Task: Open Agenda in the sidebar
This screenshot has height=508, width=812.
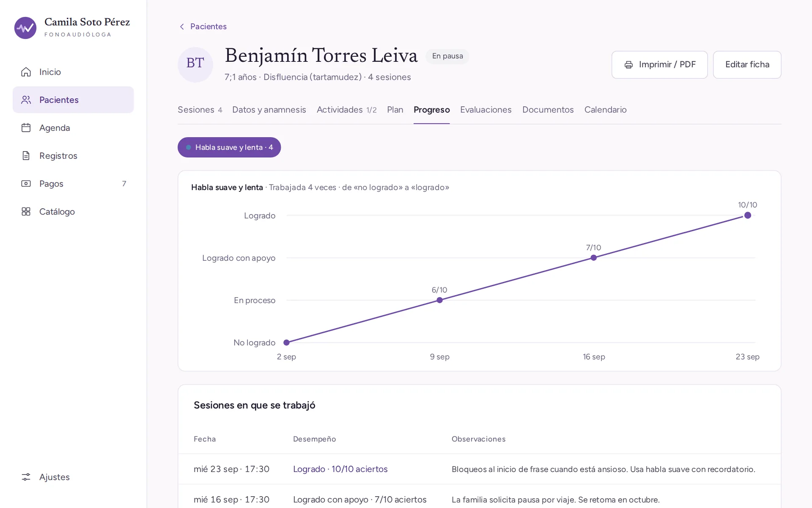Action: [73, 128]
